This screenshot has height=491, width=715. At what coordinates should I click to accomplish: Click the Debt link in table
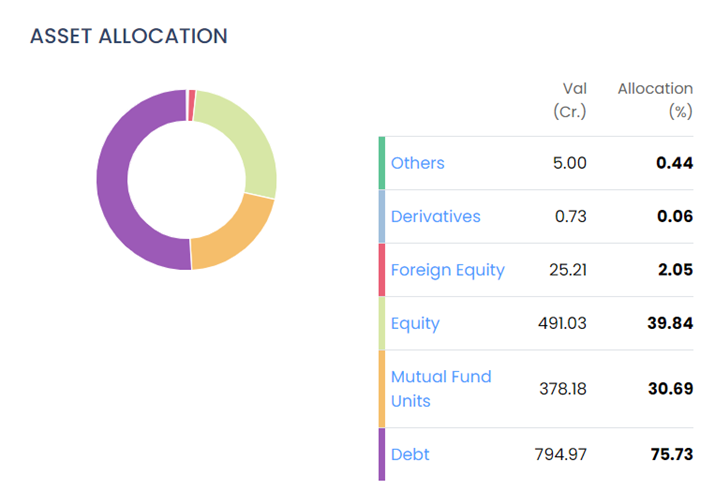[410, 455]
